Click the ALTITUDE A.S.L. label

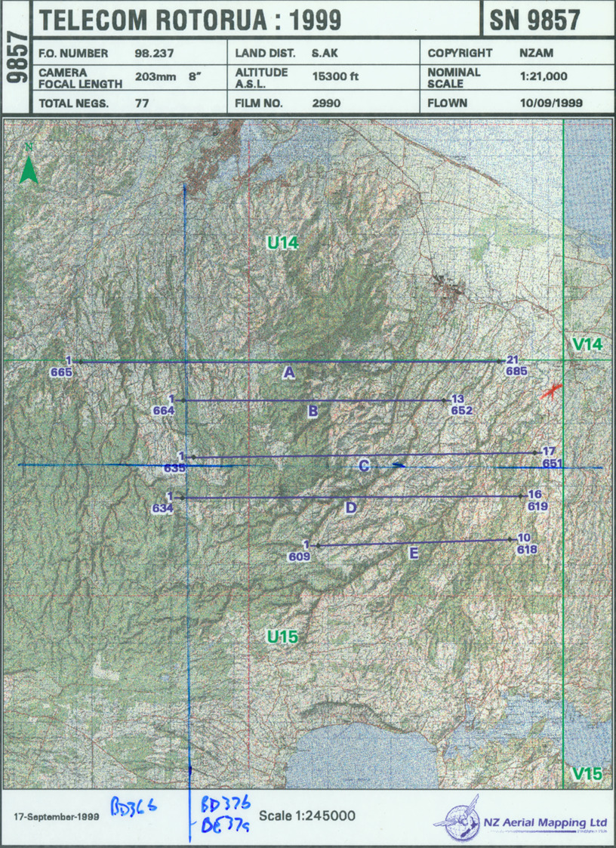pos(261,78)
